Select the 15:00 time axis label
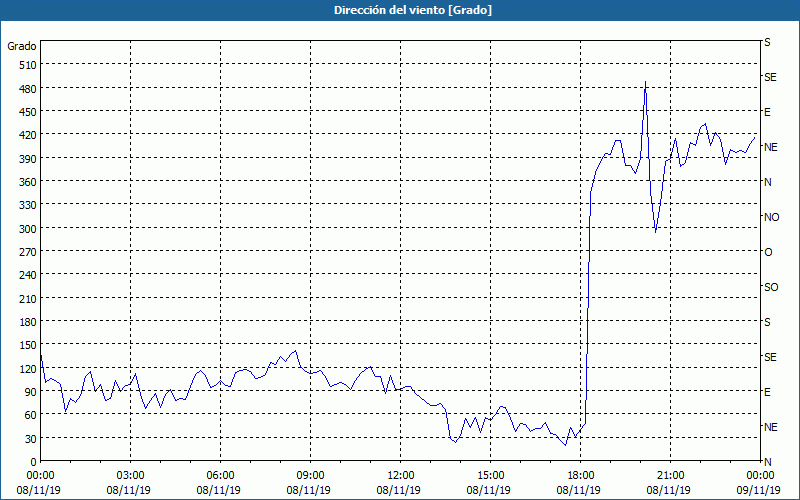This screenshot has height=500, width=800. (490, 476)
